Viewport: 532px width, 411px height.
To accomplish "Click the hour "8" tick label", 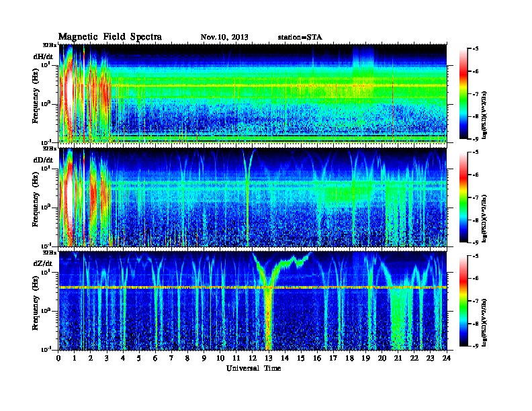I will pos(188,358).
